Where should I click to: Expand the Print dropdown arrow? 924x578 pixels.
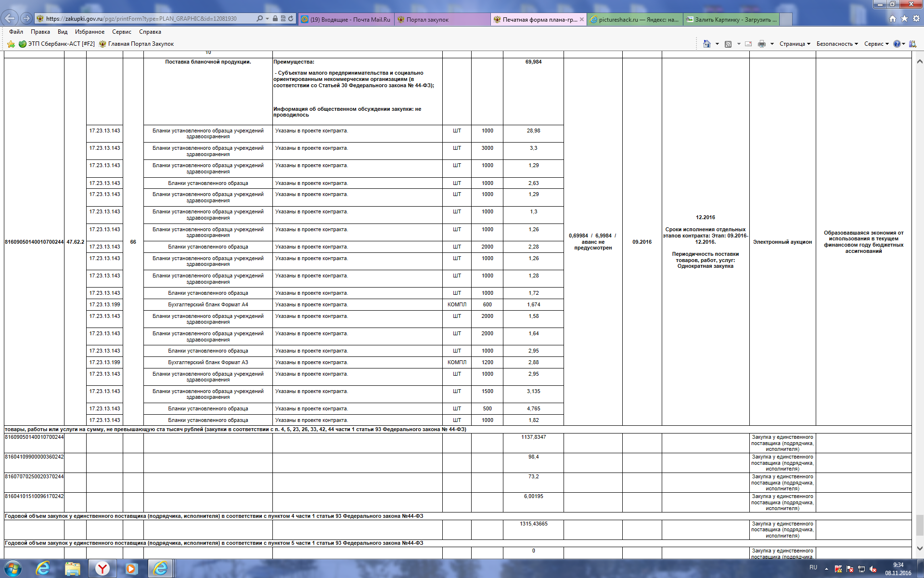[x=772, y=44]
